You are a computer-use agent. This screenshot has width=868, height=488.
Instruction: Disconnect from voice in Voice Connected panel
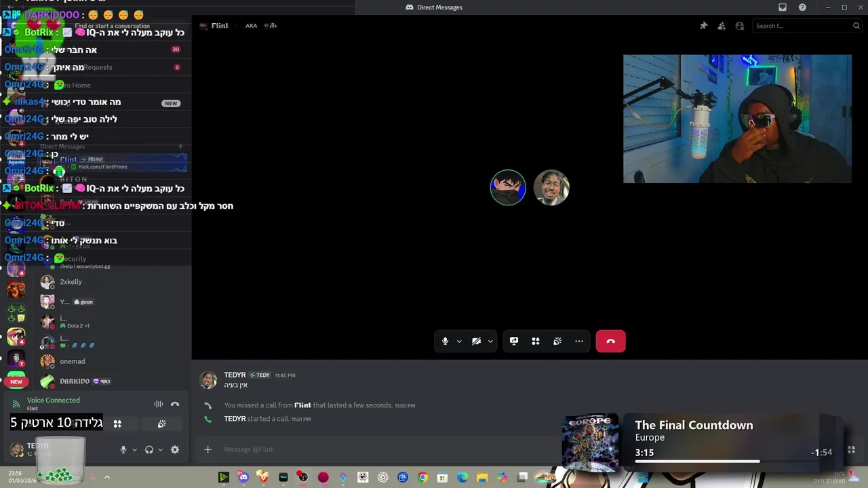click(175, 404)
